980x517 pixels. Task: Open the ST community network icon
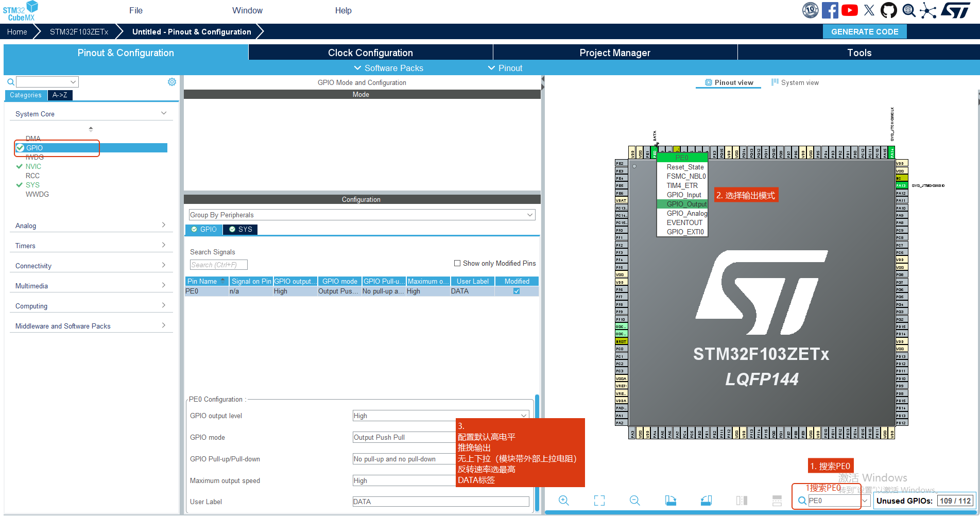click(928, 10)
